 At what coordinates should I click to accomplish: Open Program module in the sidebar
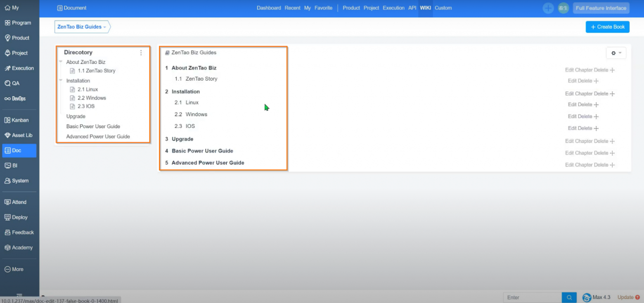click(x=18, y=23)
